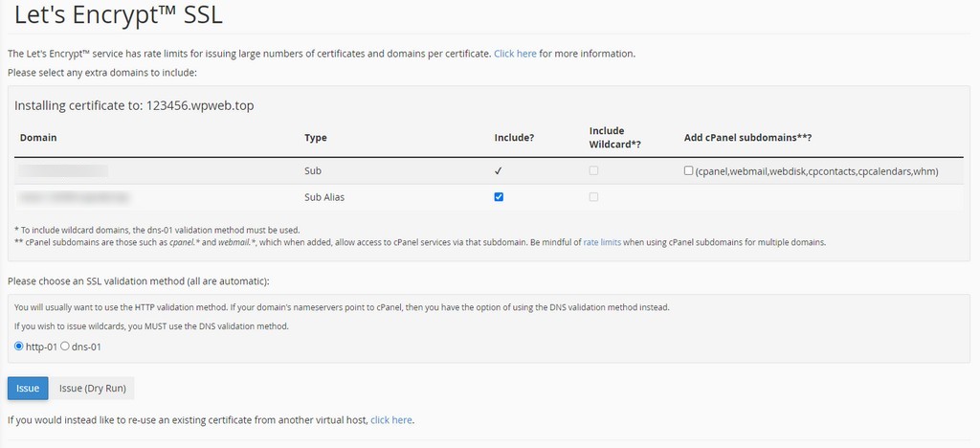This screenshot has width=980, height=448.
Task: Click the "Please select any extra domains to include:" text
Action: (102, 73)
